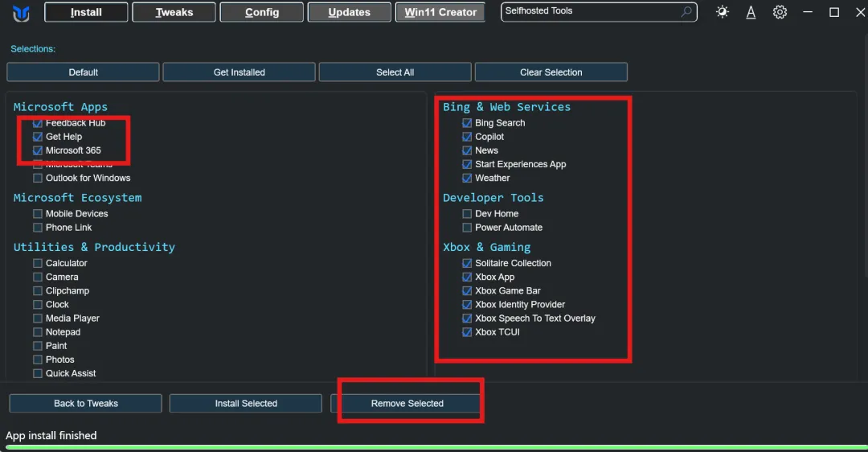Click the Microsoft Apps category heading
The width and height of the screenshot is (868, 452).
click(x=60, y=107)
